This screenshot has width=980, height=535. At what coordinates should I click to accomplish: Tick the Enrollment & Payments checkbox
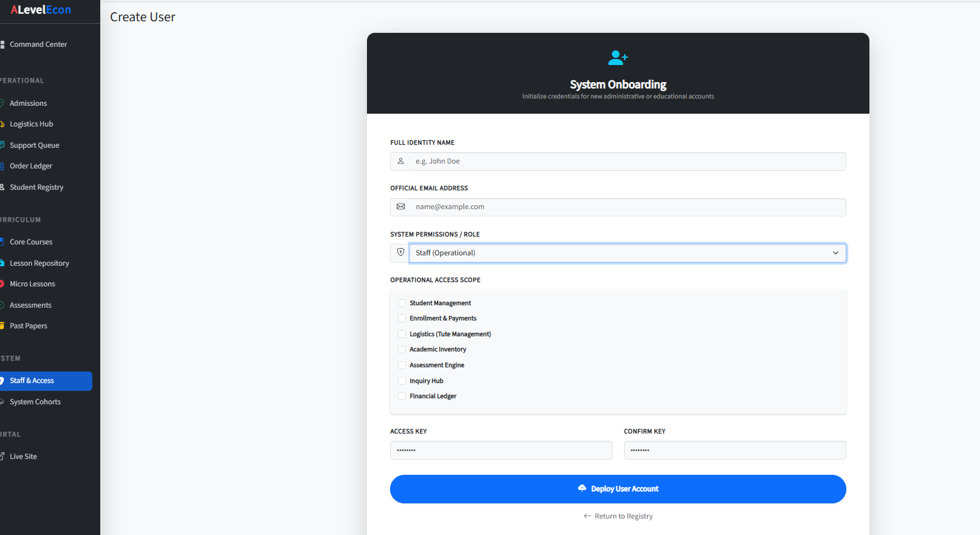point(402,319)
